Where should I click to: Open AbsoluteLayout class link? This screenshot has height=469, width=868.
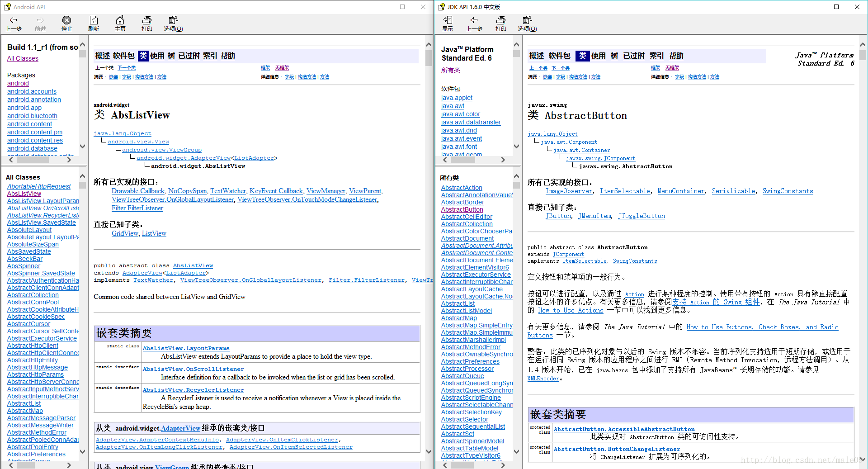tap(29, 230)
